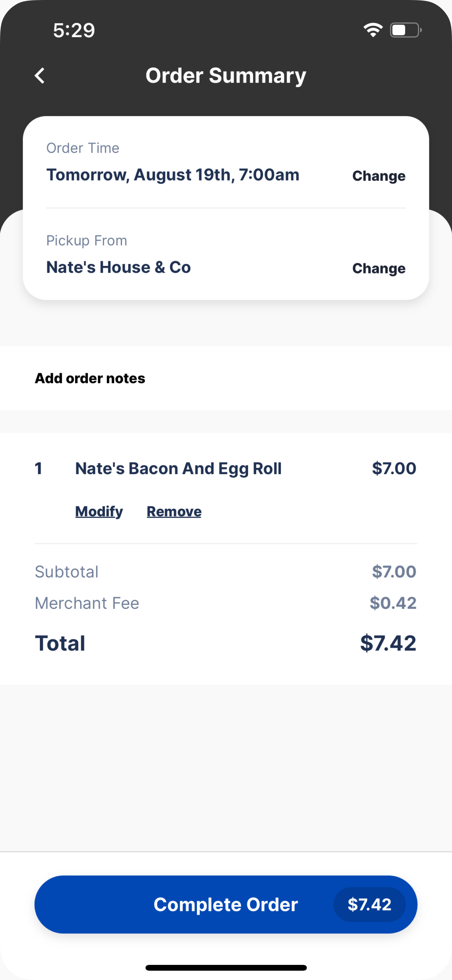This screenshot has height=980, width=452.
Task: Change the order time
Action: pyautogui.click(x=378, y=176)
